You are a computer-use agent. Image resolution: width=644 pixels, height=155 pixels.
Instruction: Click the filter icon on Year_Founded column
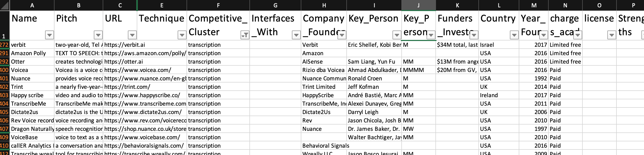(x=543, y=34)
